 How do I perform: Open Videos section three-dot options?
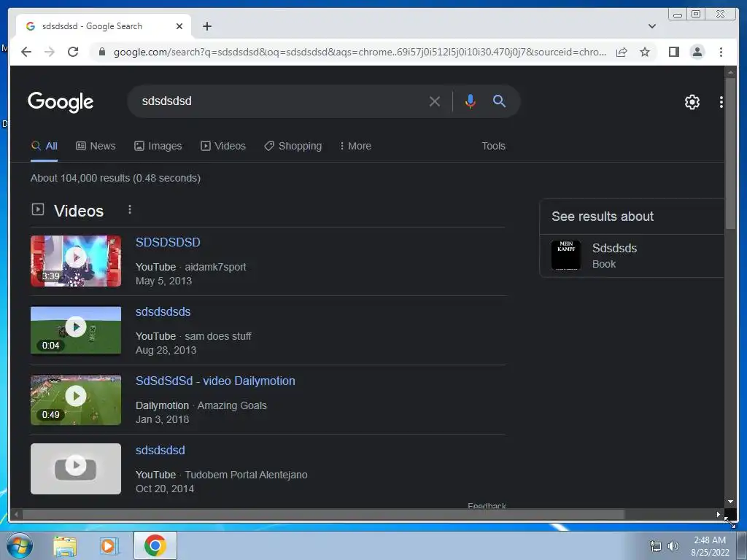click(x=130, y=209)
